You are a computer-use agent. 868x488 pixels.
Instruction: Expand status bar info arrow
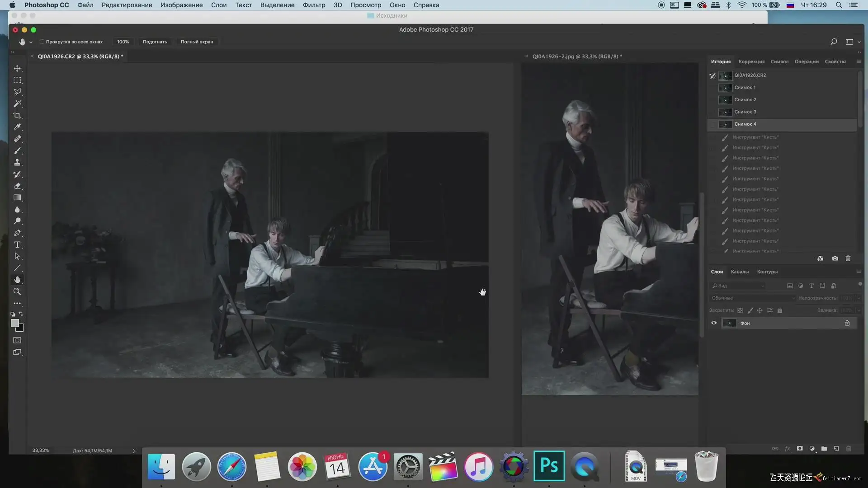[x=133, y=450]
